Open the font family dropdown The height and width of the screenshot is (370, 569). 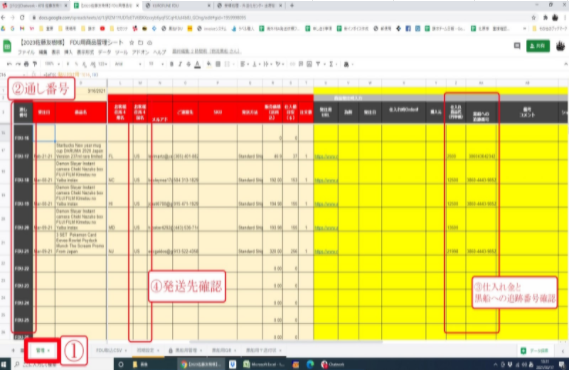pos(128,64)
